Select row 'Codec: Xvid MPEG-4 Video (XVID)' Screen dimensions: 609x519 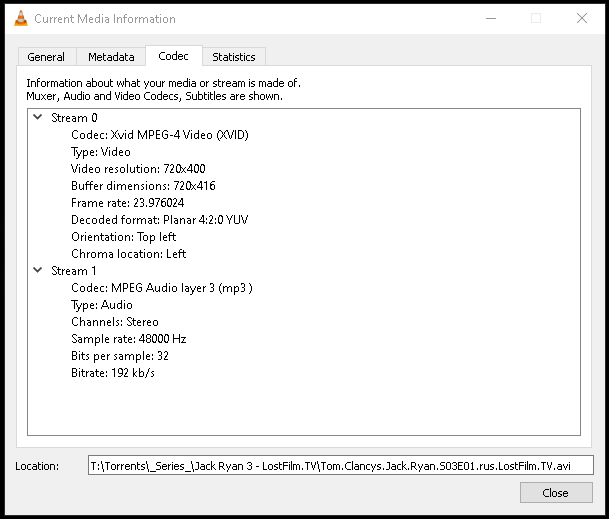coord(160,134)
